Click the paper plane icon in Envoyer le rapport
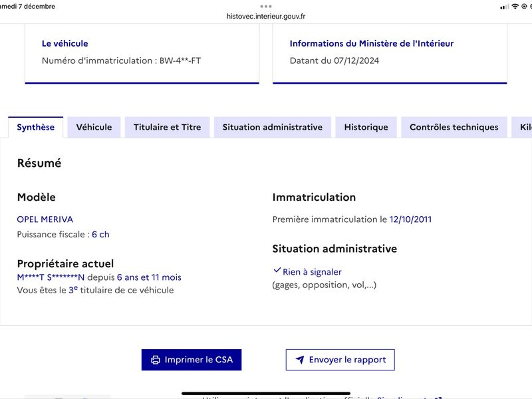The image size is (532, 399). pos(300,360)
